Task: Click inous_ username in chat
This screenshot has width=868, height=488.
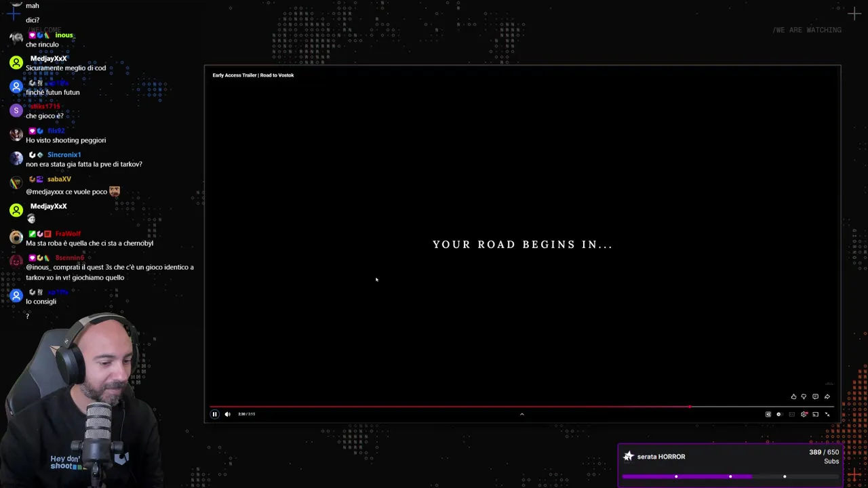Action: 64,35
